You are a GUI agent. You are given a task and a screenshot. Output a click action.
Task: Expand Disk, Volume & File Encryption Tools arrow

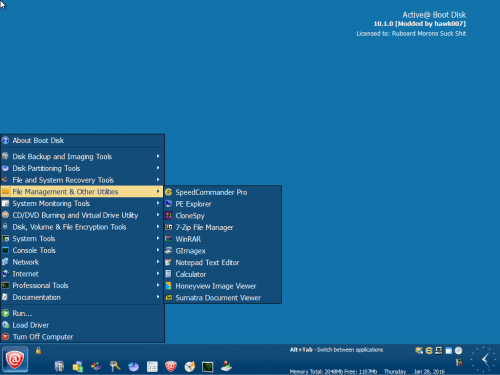[158, 227]
